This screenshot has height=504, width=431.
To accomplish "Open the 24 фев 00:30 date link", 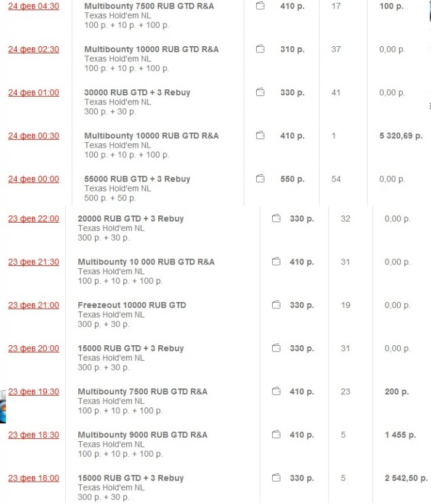I will pyautogui.click(x=34, y=136).
